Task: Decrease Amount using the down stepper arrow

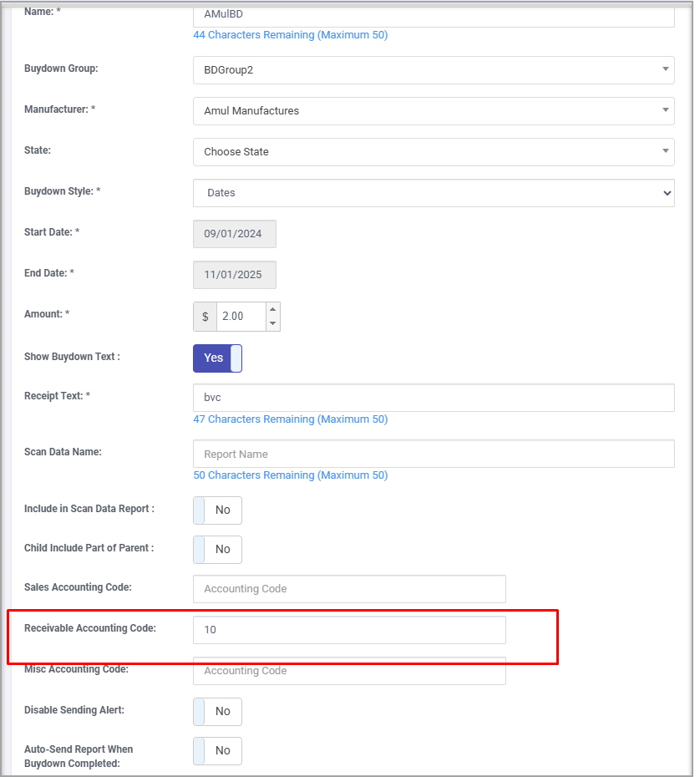Action: pos(273,323)
